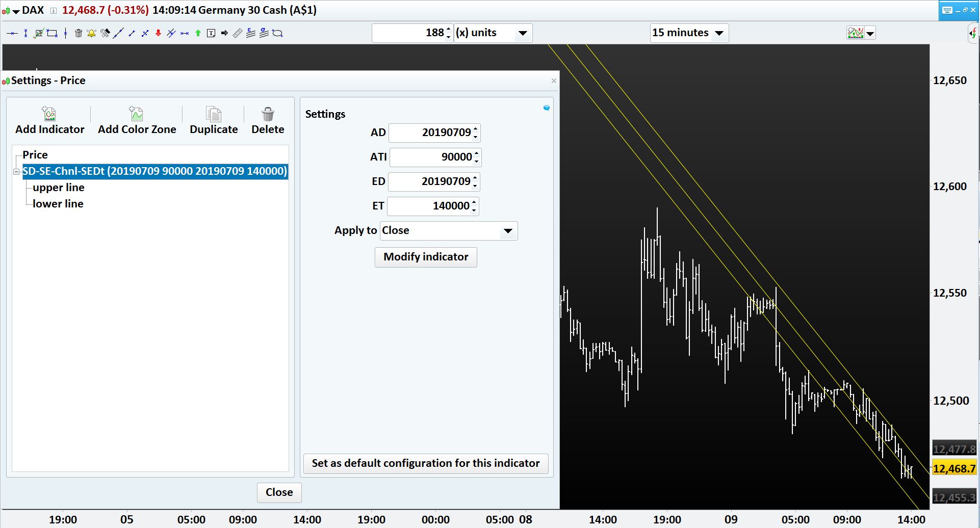Click the units stepper arrows beside 188
This screenshot has height=528, width=980.
(449, 33)
